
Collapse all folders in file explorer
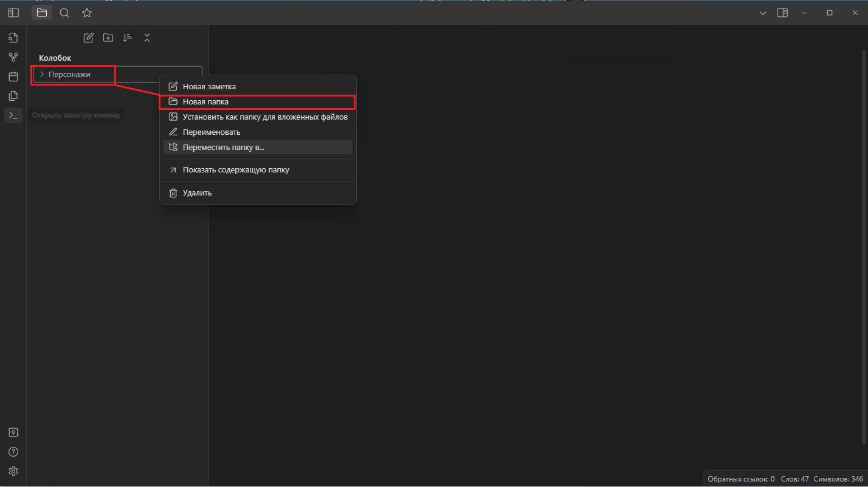coord(146,38)
